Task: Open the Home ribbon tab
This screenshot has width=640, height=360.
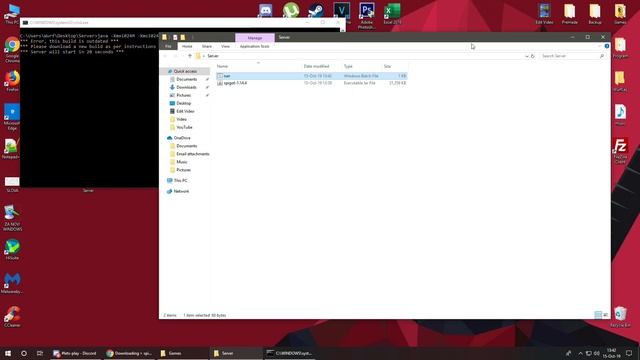Action: tap(187, 47)
